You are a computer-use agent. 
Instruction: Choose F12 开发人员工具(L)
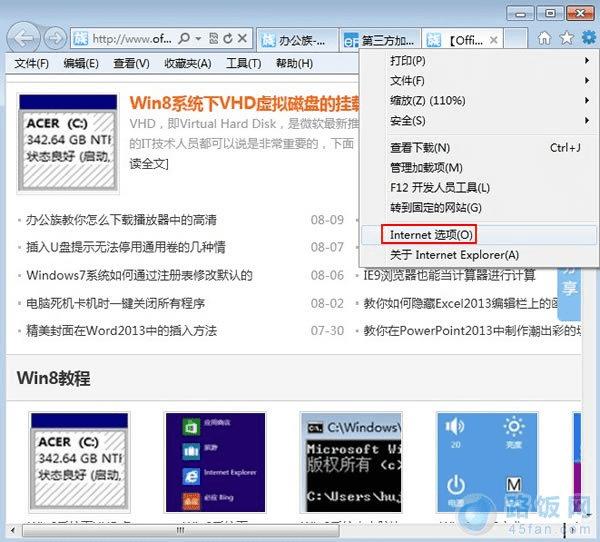click(479, 188)
